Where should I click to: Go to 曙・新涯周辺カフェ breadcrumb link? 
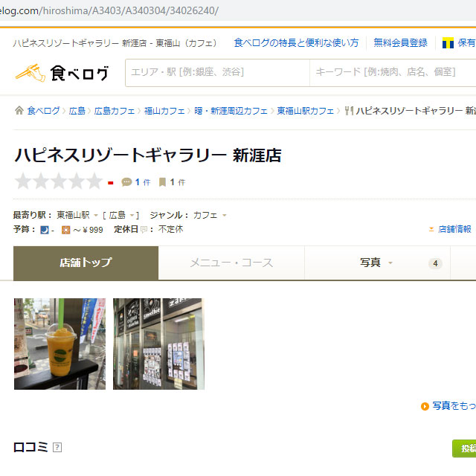[x=231, y=111]
